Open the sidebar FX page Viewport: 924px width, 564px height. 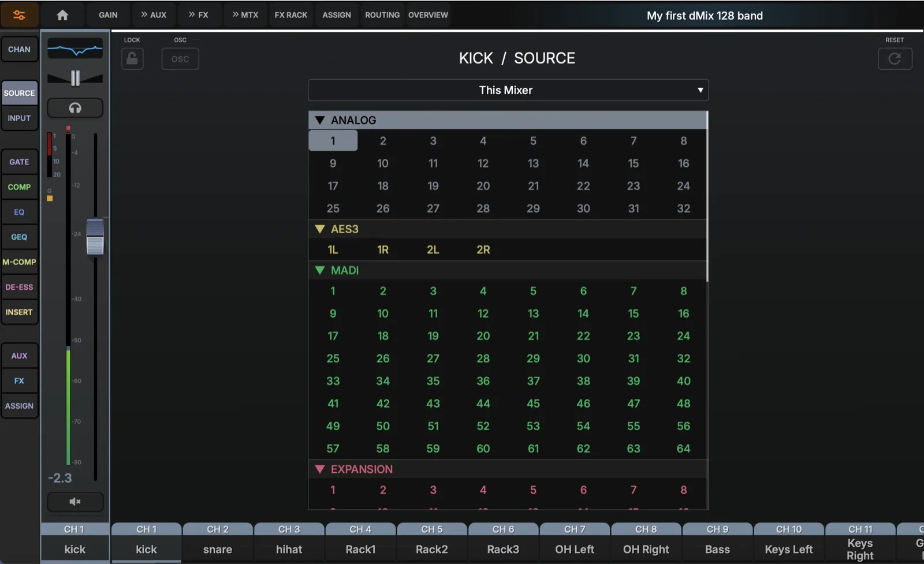pos(19,381)
